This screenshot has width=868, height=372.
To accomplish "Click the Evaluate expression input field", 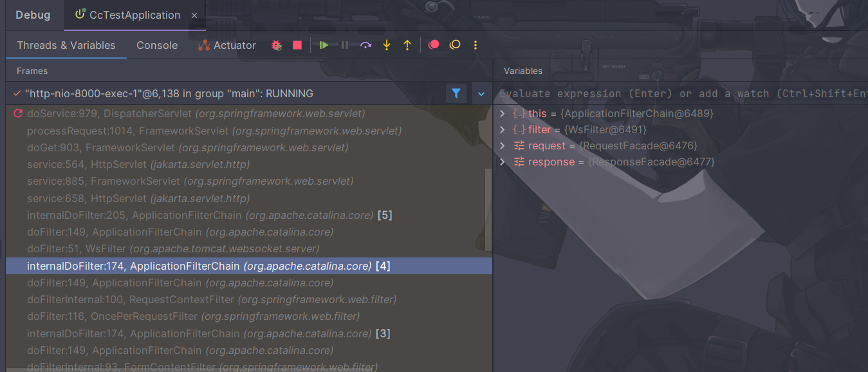I will [682, 94].
